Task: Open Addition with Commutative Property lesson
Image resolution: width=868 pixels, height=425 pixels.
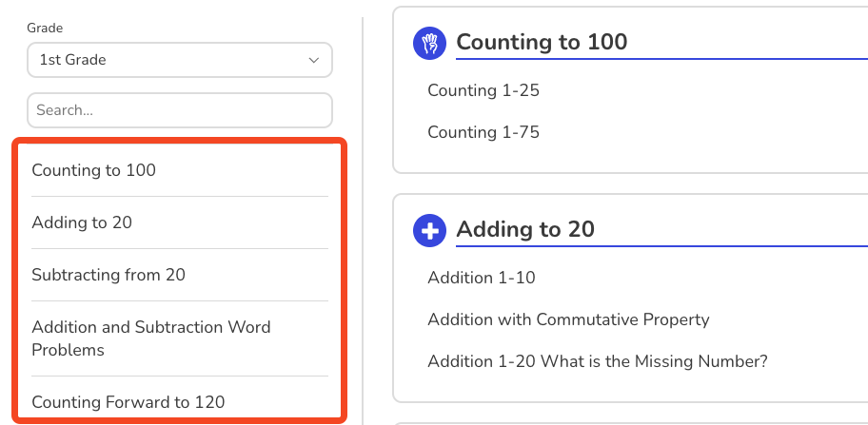Action: coord(568,319)
